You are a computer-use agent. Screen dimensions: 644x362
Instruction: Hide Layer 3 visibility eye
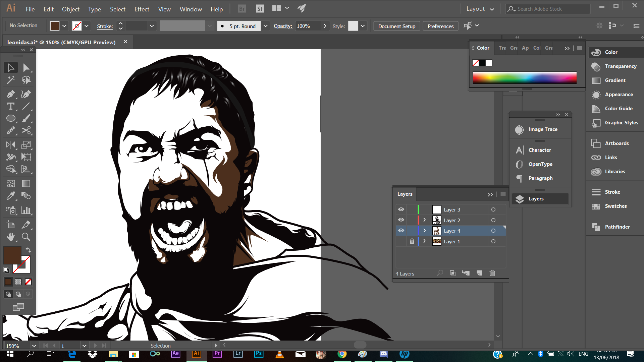[x=401, y=209]
